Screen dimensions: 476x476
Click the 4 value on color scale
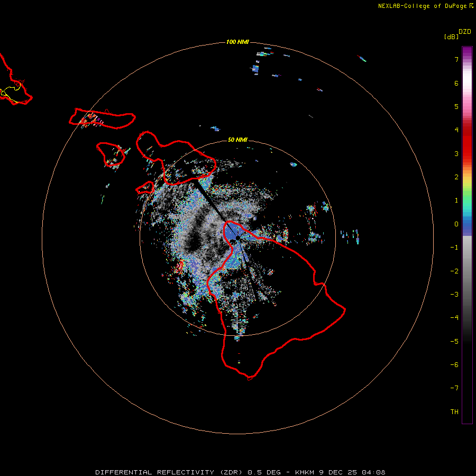point(456,130)
